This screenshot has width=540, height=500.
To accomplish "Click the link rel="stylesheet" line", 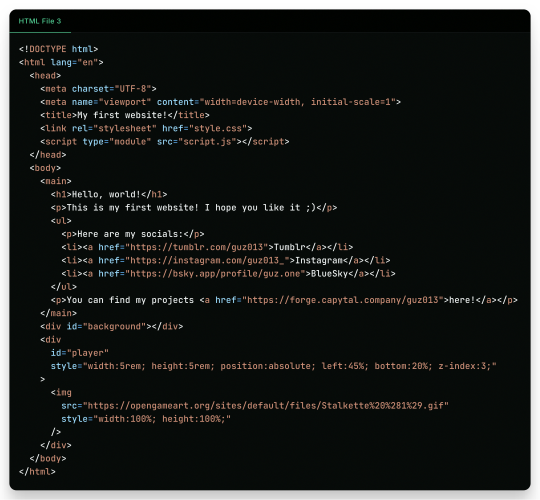I will click(146, 128).
